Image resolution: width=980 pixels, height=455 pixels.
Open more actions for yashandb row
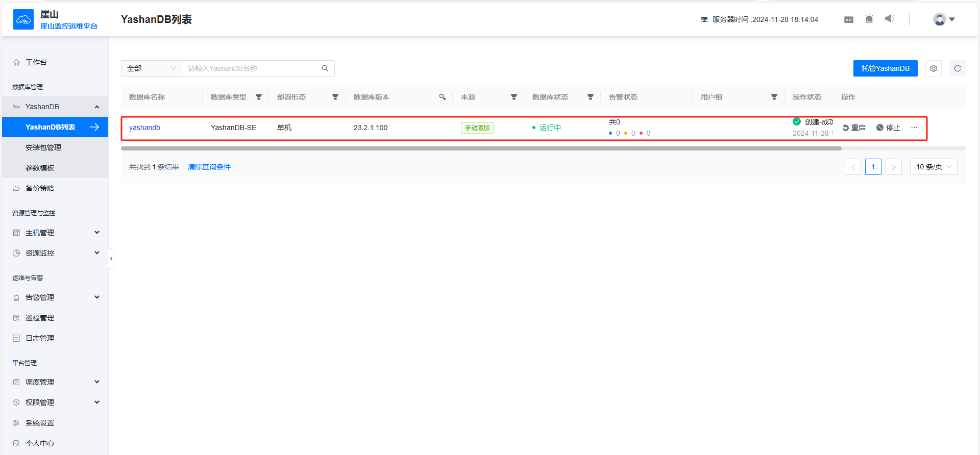point(914,128)
